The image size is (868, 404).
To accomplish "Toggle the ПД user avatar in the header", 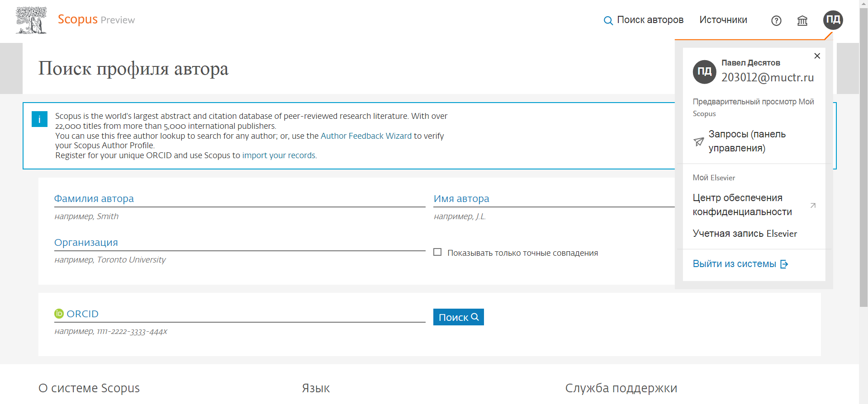I will point(833,20).
